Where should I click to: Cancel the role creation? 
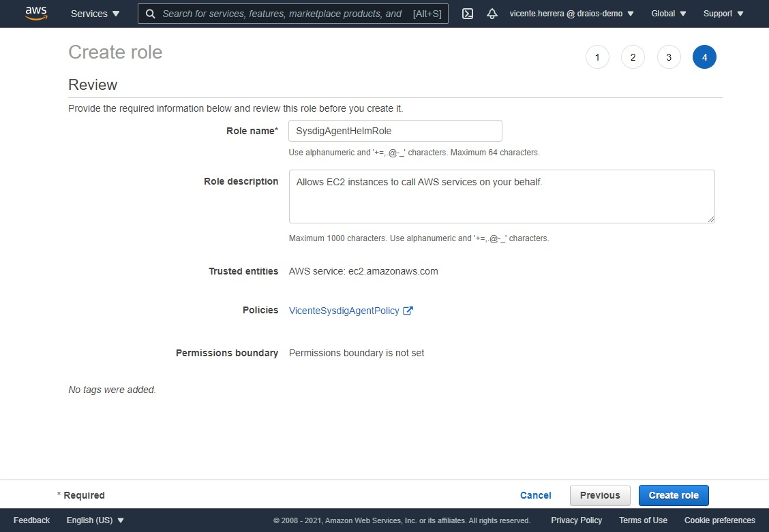[535, 495]
